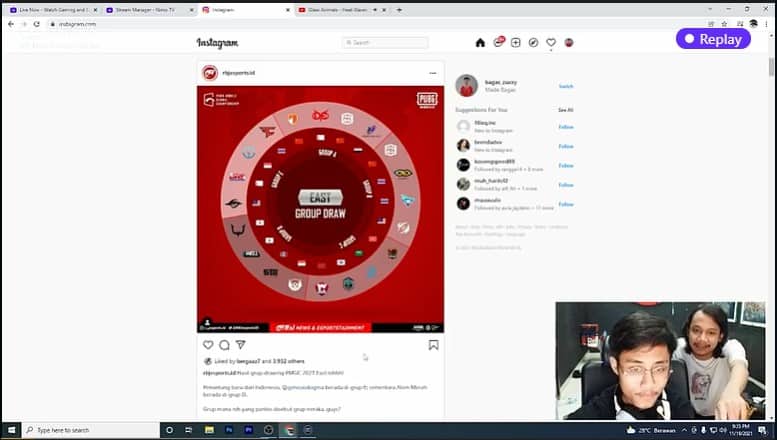The width and height of the screenshot is (777, 440).
Task: Open Cortana circle on the taskbar
Action: (169, 430)
